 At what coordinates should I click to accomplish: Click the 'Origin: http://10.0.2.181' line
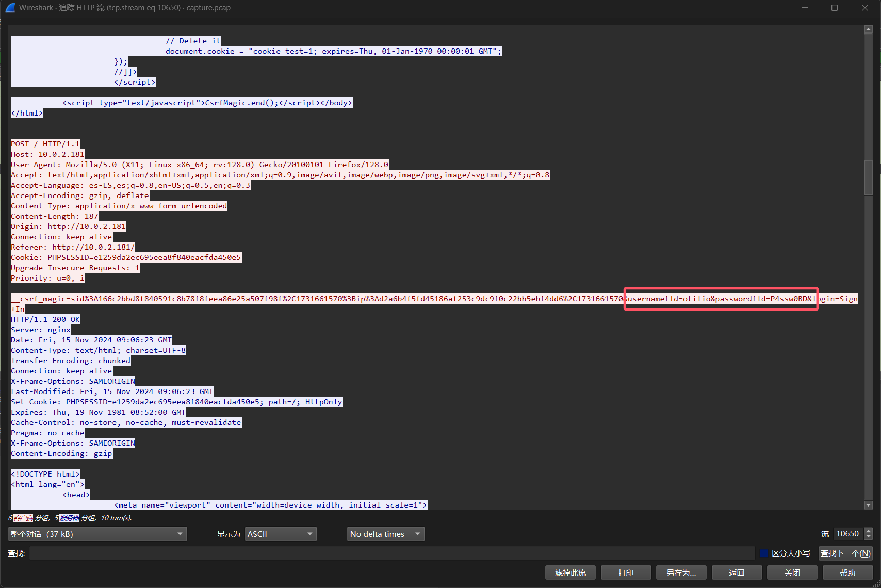[69, 226]
